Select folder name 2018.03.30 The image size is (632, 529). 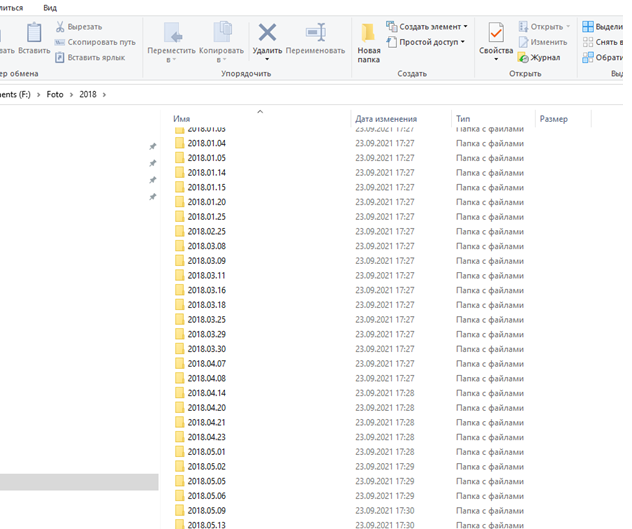click(x=206, y=349)
